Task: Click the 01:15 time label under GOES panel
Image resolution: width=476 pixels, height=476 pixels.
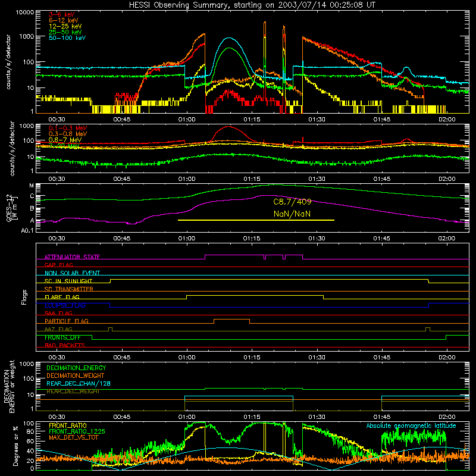Action: coord(252,239)
